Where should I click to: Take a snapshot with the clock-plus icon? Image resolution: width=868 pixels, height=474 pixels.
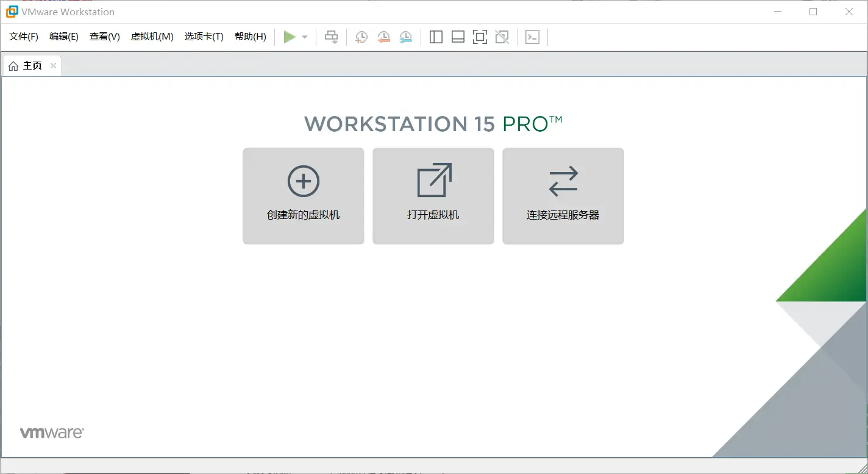[361, 37]
